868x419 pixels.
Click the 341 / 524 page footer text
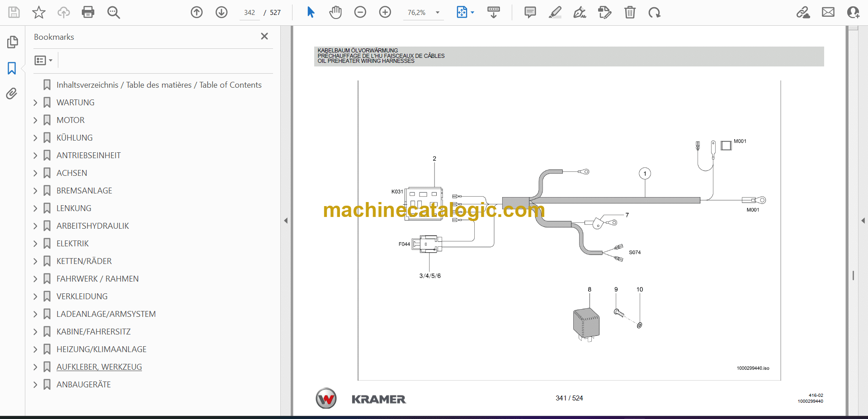pyautogui.click(x=569, y=398)
